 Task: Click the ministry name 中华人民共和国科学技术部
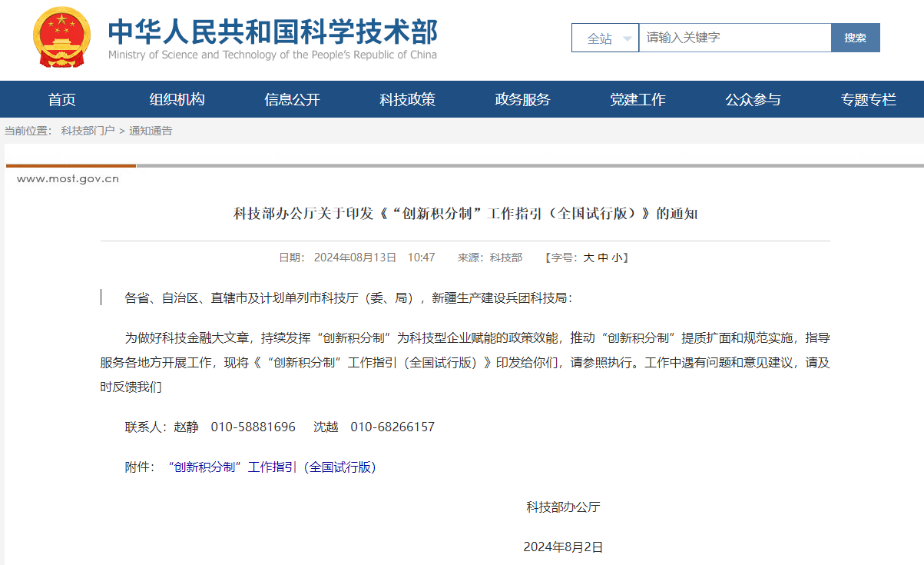[x=273, y=31]
